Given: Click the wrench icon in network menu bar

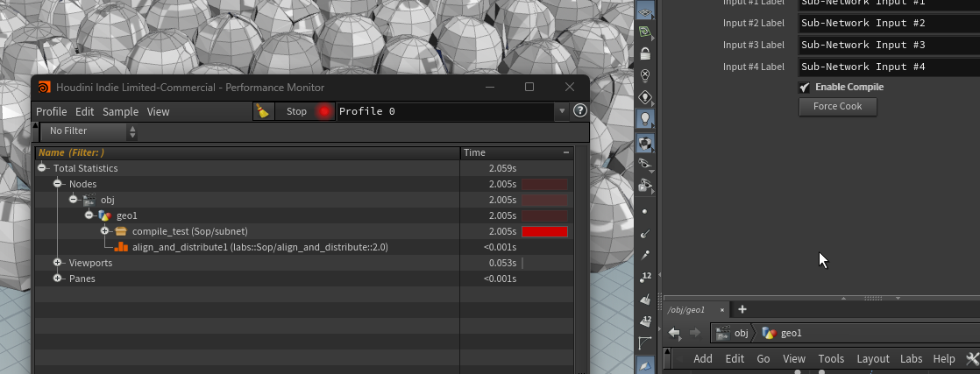Looking at the screenshot, I should pos(971,359).
